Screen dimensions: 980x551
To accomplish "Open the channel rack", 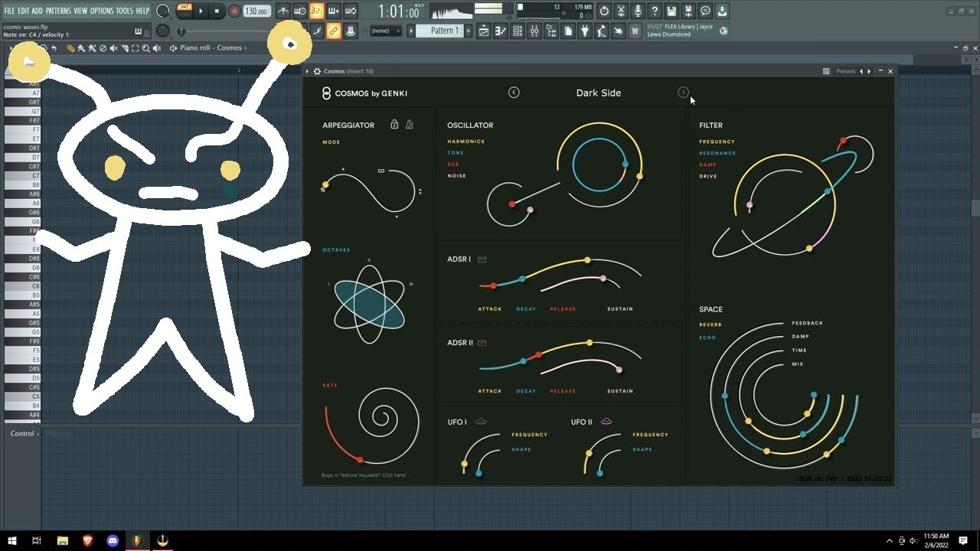I will (518, 31).
